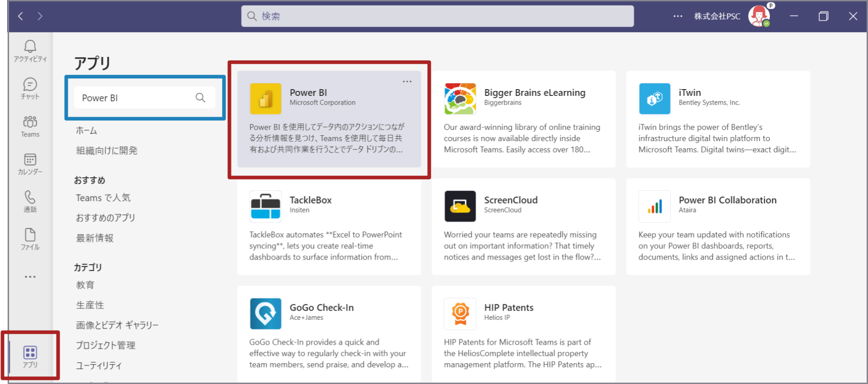Open Files (ファイル) in the sidebar
Screen dimensions: 868x384
coord(30,239)
